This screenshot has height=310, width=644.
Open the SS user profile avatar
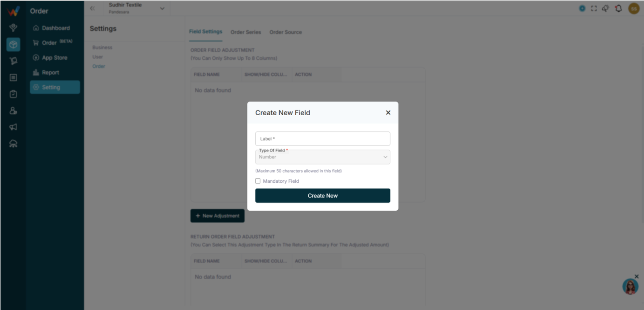pos(634,8)
